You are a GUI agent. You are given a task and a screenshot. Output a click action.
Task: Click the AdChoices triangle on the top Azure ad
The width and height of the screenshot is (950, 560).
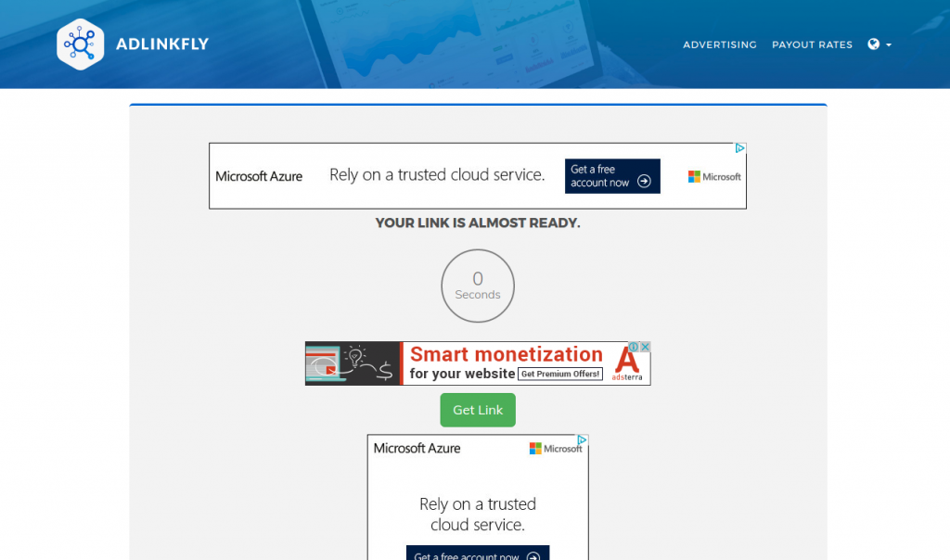click(739, 148)
